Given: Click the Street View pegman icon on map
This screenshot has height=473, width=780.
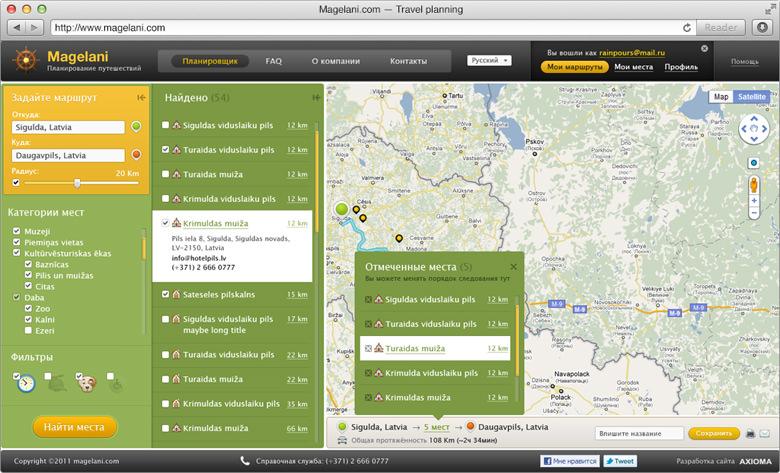Looking at the screenshot, I should coord(753,186).
